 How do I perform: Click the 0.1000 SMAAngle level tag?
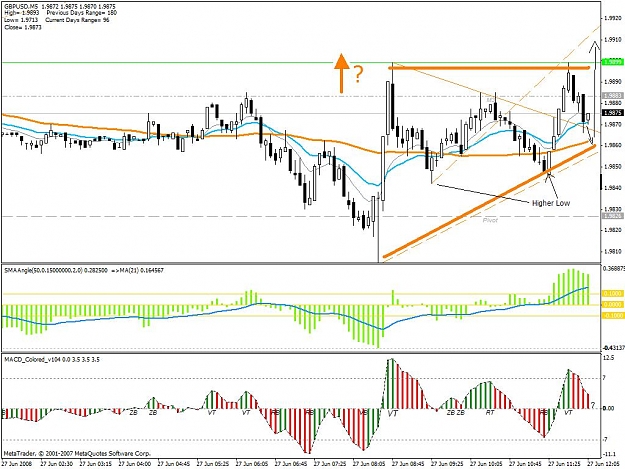pyautogui.click(x=613, y=293)
